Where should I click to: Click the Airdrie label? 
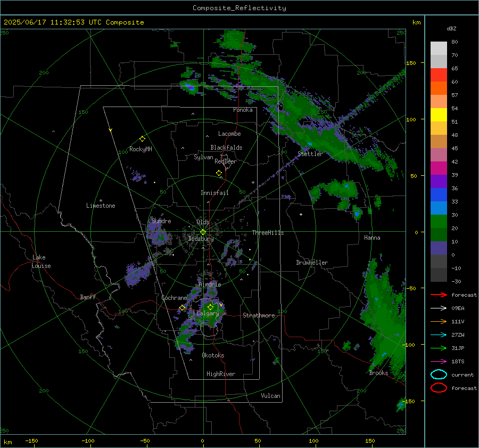[x=210, y=284]
